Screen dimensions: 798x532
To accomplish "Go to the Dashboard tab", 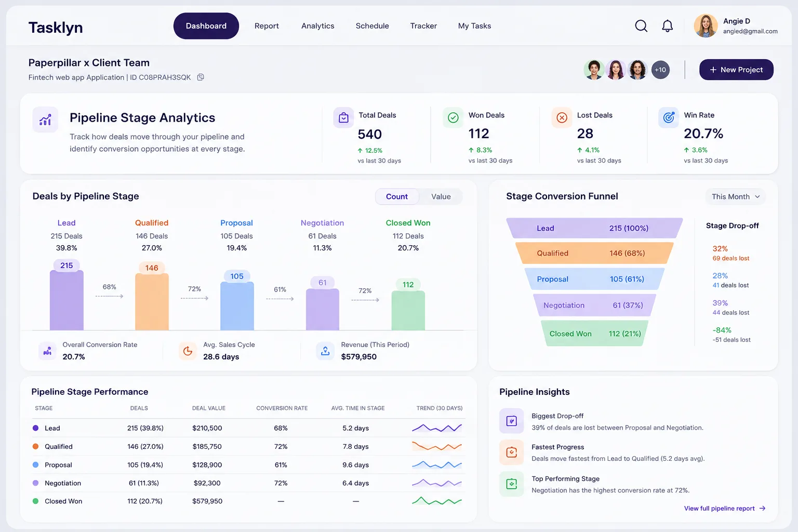I will click(x=206, y=26).
